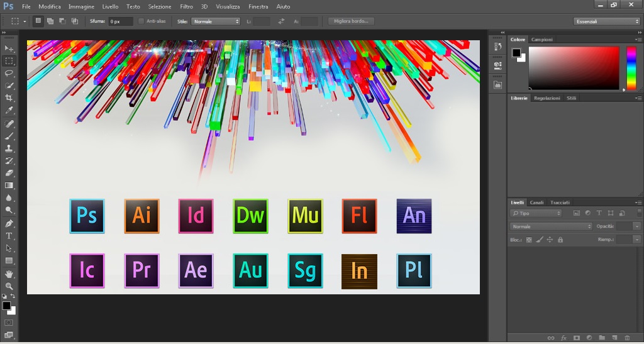Select the Crop tool

tap(9, 97)
